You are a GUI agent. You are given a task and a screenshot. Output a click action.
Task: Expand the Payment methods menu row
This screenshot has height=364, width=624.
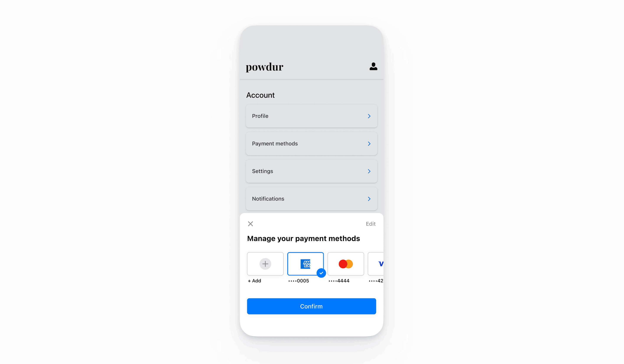point(311,143)
